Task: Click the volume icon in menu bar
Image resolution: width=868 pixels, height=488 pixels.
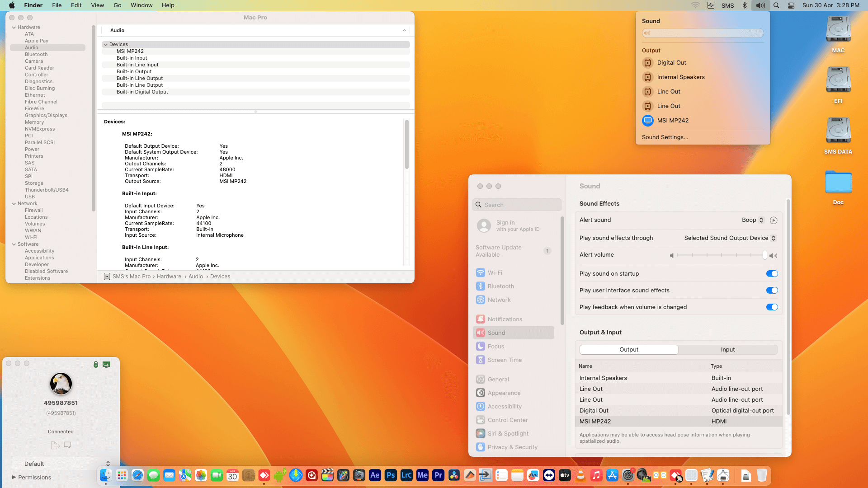Action: (x=760, y=5)
